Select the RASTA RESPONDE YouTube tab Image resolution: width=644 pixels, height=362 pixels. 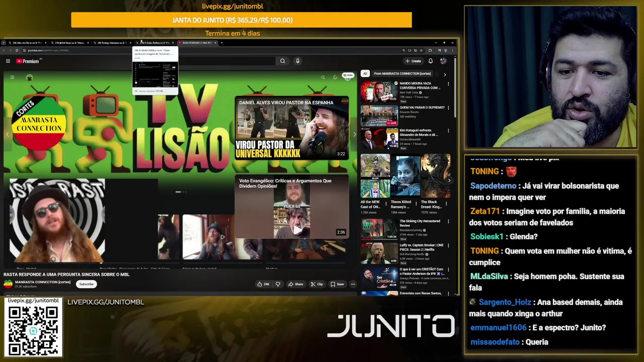pos(197,43)
